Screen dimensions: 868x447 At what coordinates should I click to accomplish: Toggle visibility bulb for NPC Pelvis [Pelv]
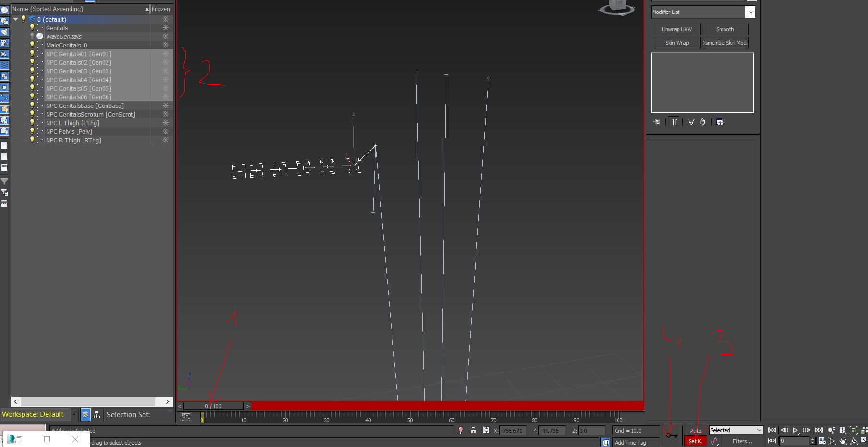32,131
